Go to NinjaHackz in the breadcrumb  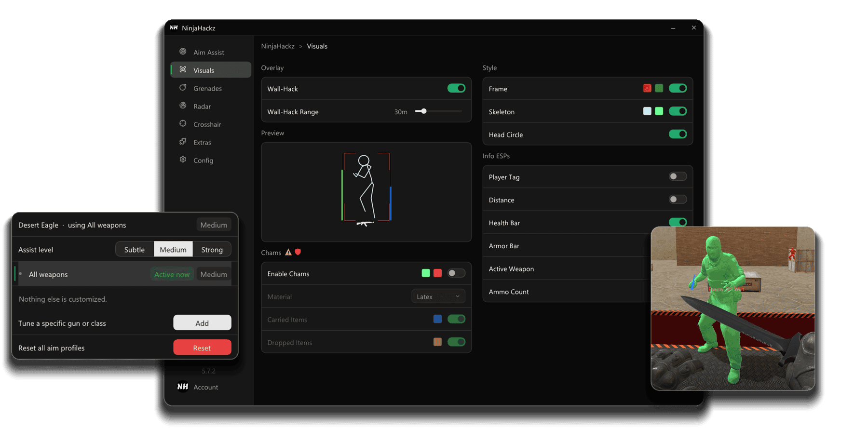point(278,46)
